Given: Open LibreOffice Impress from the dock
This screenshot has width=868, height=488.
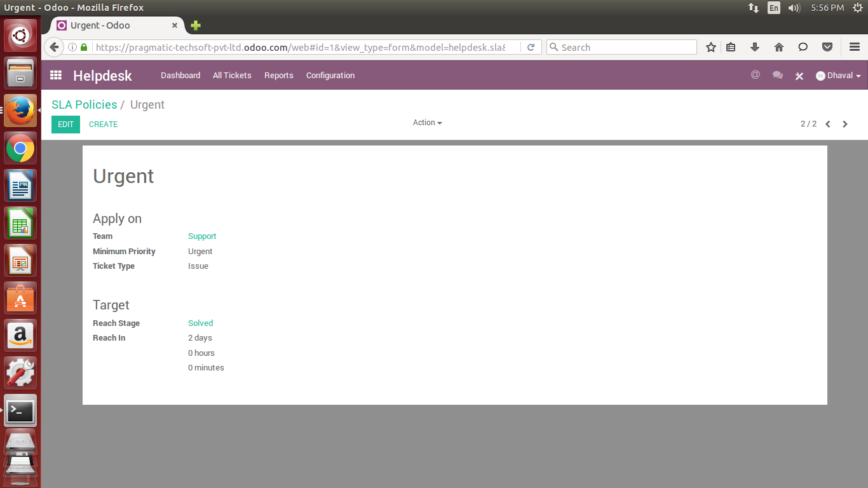Looking at the screenshot, I should tap(20, 261).
